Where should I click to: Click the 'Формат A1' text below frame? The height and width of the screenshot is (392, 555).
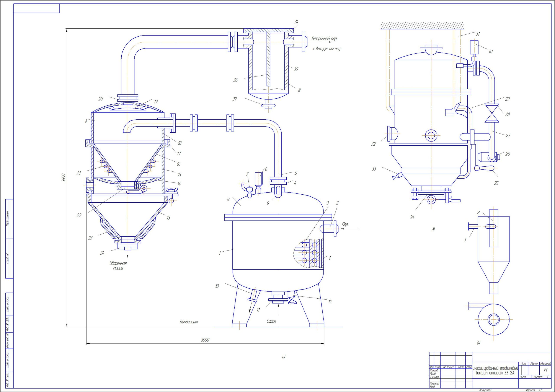pos(534,390)
